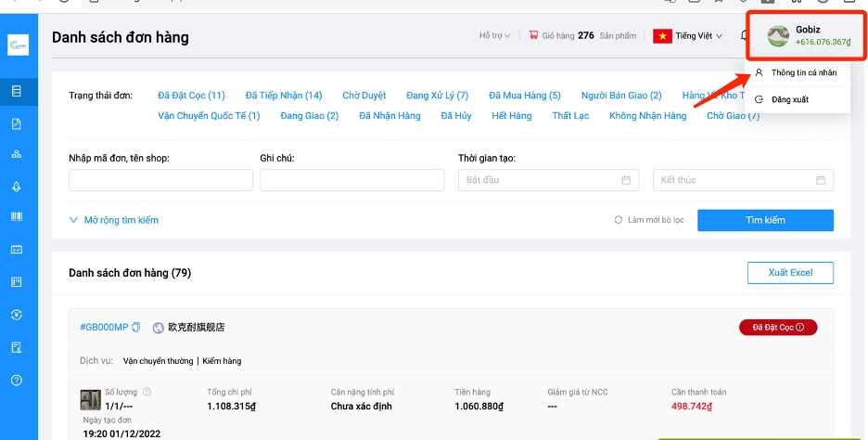868x440 pixels.
Task: Copy order code #GB000MP with copy icon
Action: click(136, 327)
